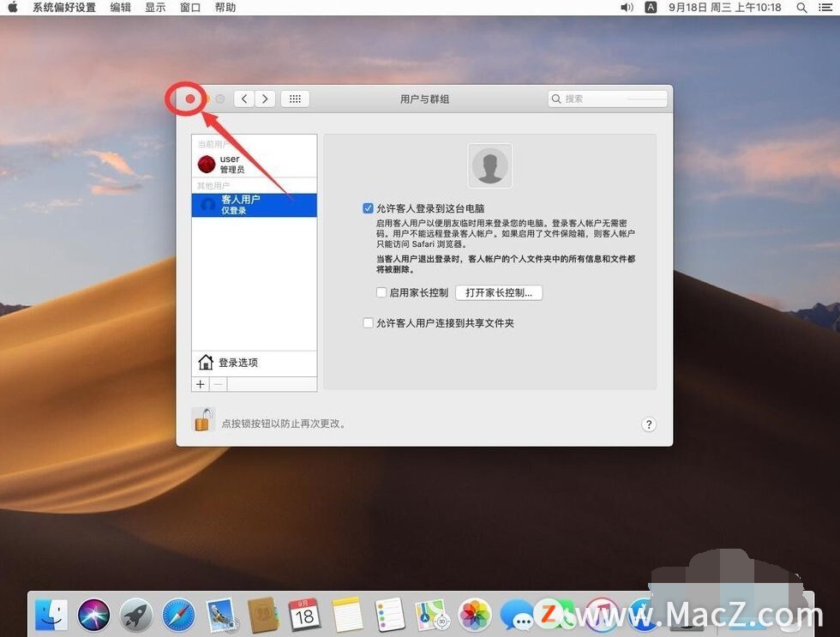Add a new user with plus button

[201, 384]
